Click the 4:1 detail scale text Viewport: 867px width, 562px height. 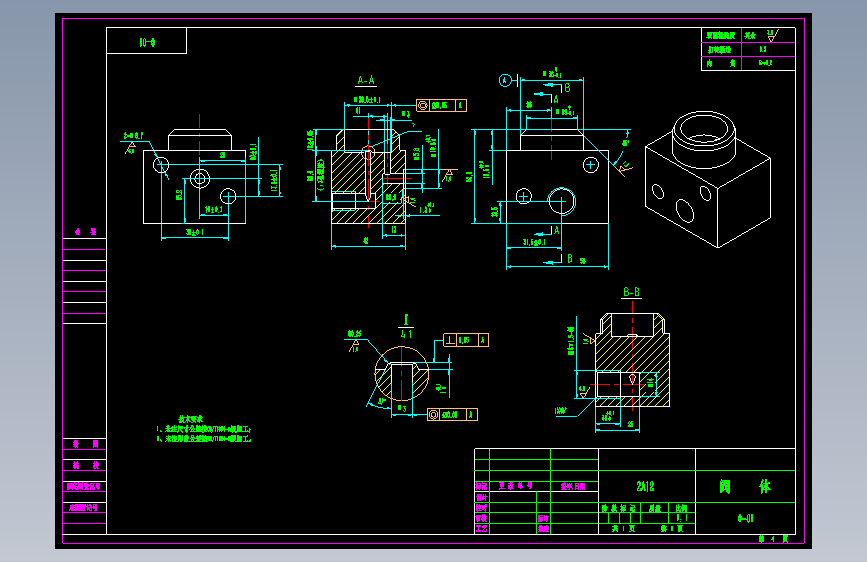(406, 334)
